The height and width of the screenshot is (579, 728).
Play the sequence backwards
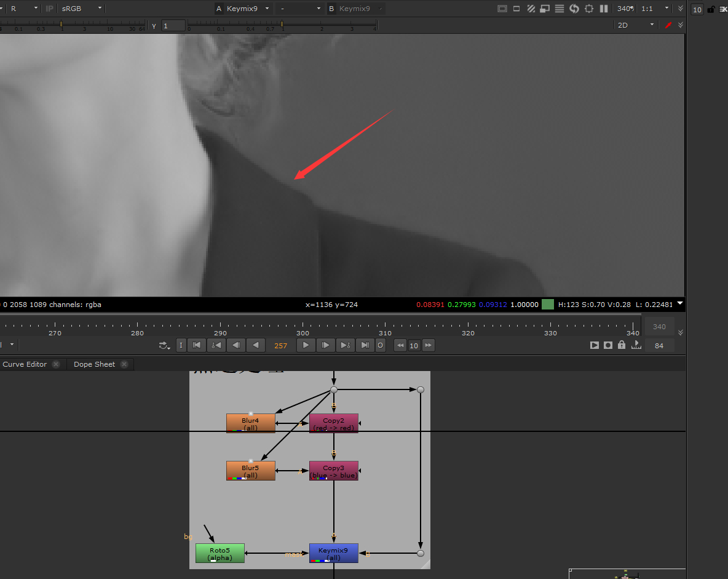tap(255, 345)
